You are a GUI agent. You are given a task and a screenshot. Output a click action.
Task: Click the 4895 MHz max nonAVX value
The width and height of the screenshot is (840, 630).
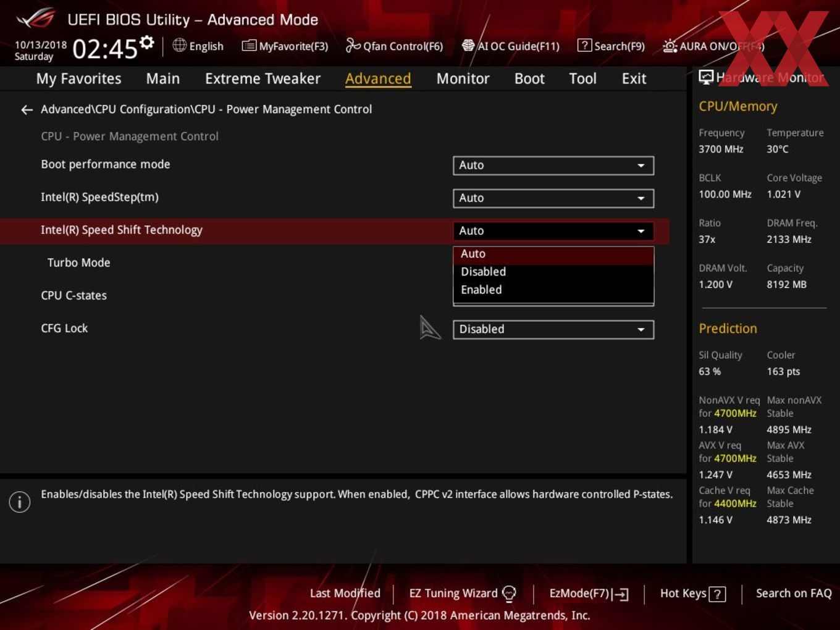(x=789, y=429)
